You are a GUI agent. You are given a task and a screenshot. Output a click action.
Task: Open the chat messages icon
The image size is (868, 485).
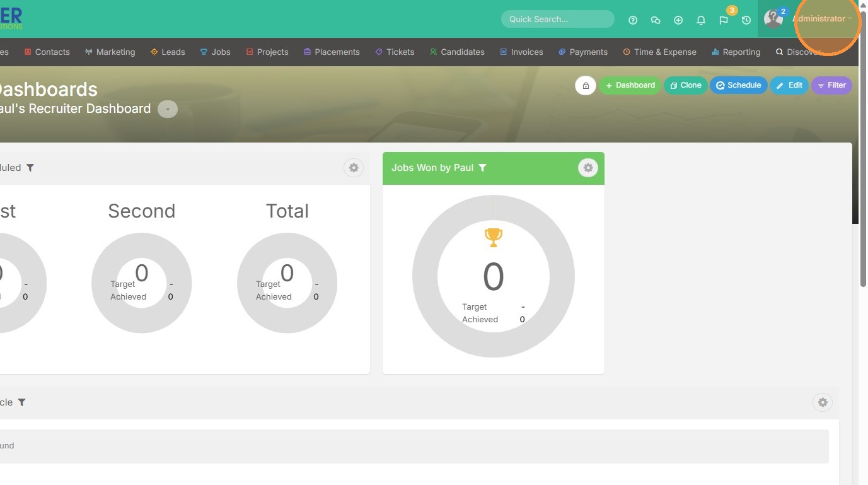click(656, 20)
